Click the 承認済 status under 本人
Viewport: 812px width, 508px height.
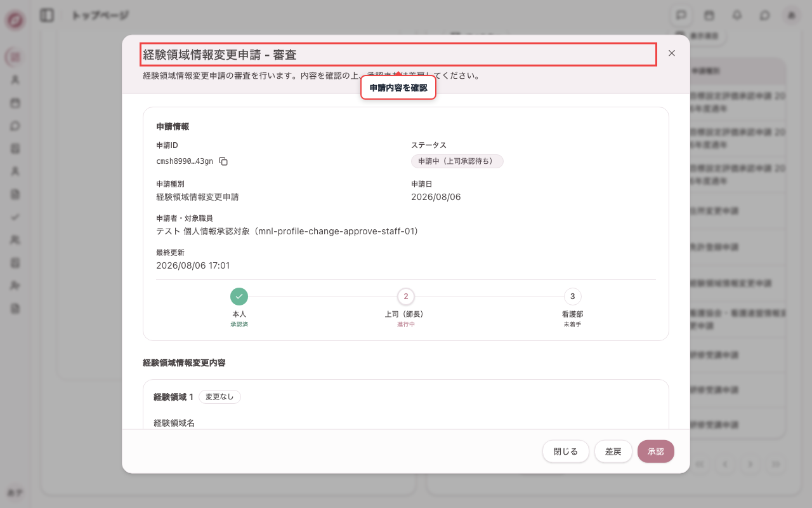(x=239, y=324)
